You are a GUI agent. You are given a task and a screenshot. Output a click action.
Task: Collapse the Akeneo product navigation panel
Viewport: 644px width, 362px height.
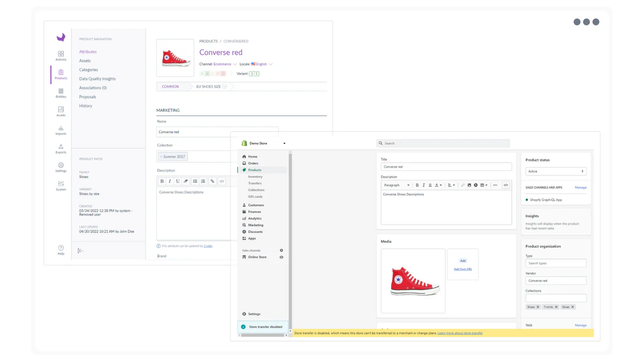click(x=80, y=250)
